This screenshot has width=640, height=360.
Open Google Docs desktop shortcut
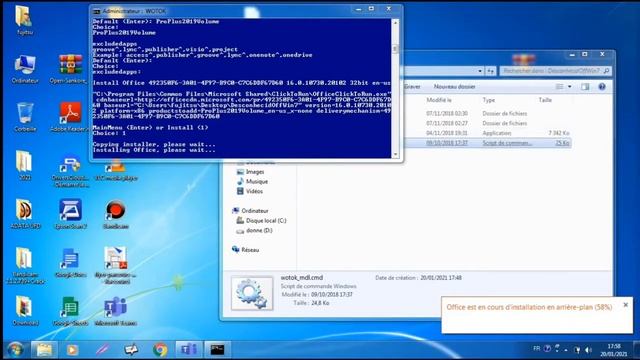[70, 262]
